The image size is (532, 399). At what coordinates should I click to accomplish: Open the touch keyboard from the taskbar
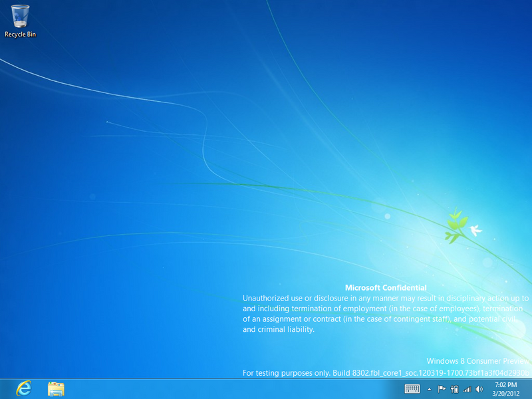412,389
